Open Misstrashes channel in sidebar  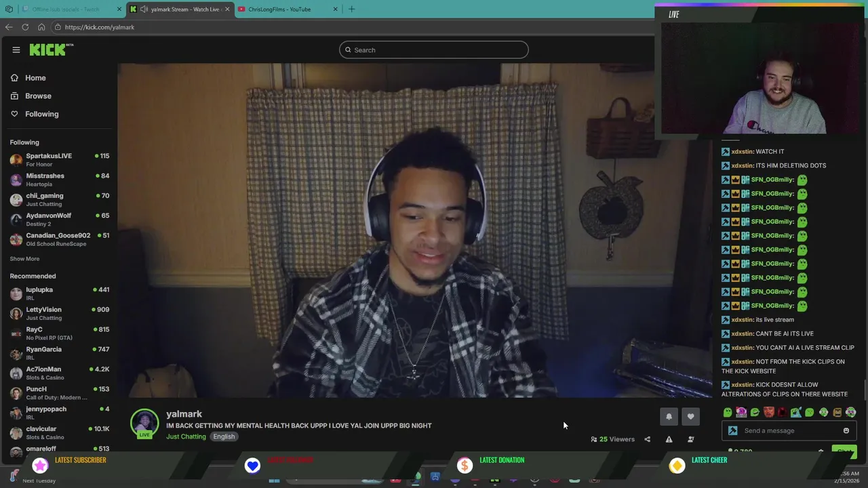[60, 180]
